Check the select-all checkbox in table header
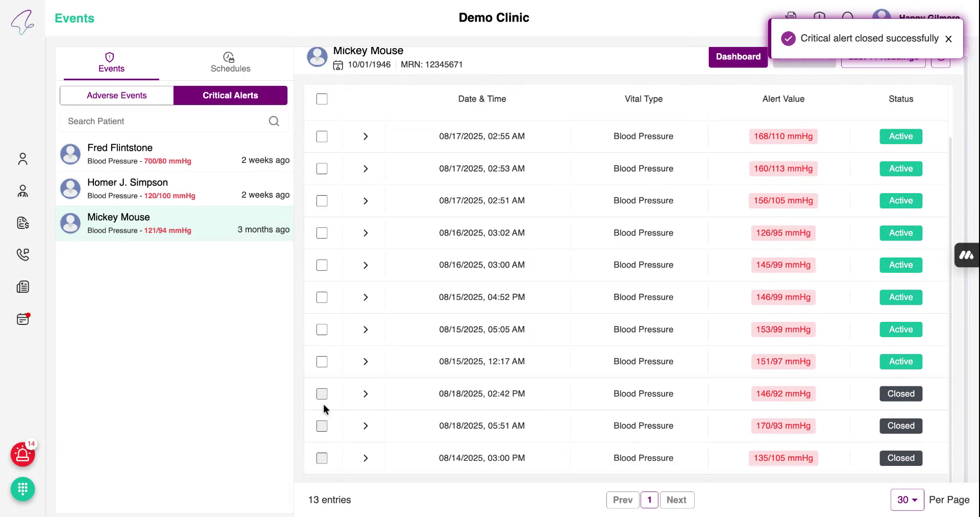Screen dimensions: 980x517 pyautogui.click(x=322, y=99)
